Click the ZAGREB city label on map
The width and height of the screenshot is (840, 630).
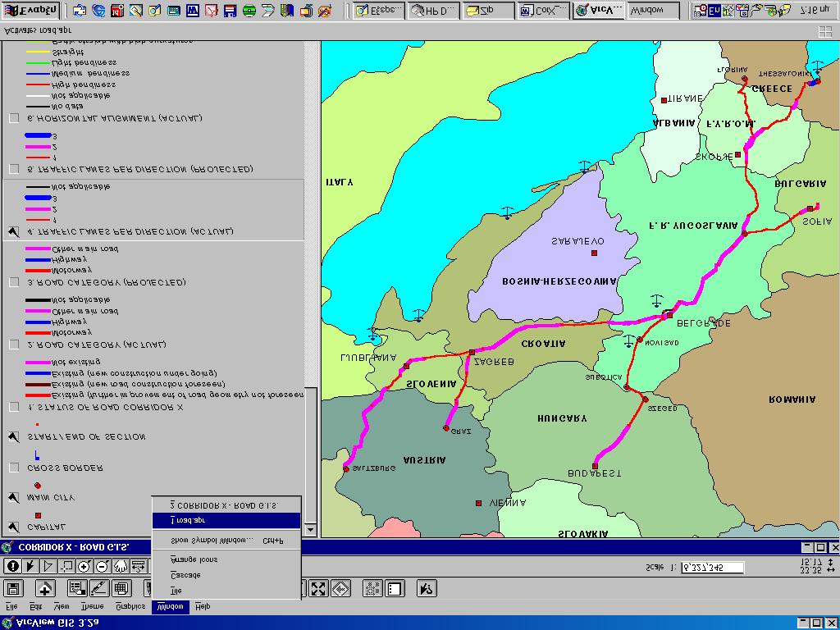(x=495, y=362)
